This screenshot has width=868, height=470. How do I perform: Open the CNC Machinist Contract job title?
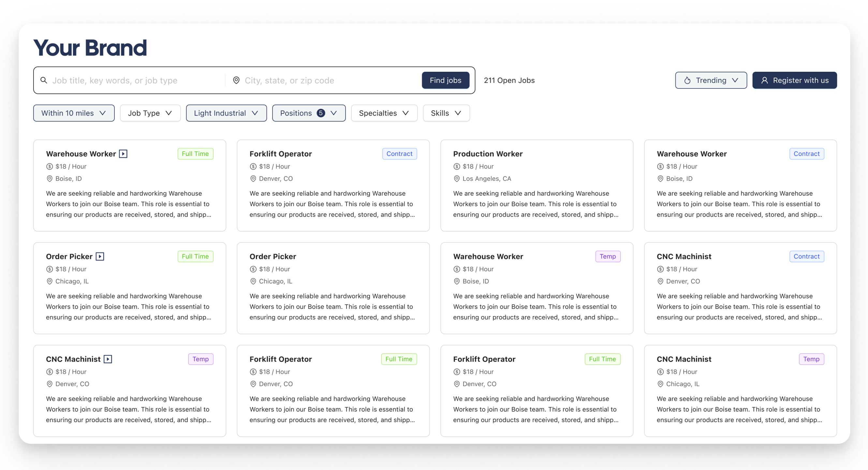684,256
